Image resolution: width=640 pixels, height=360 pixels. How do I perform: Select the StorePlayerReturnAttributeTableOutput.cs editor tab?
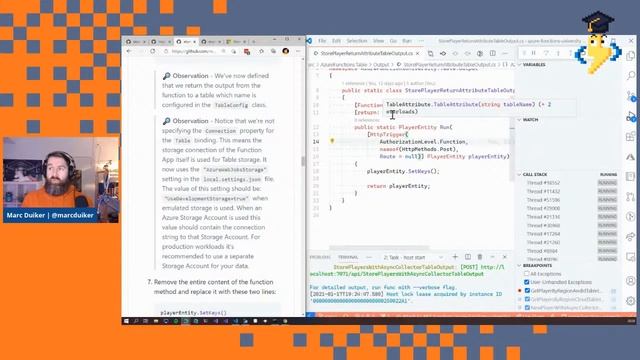[x=366, y=53]
